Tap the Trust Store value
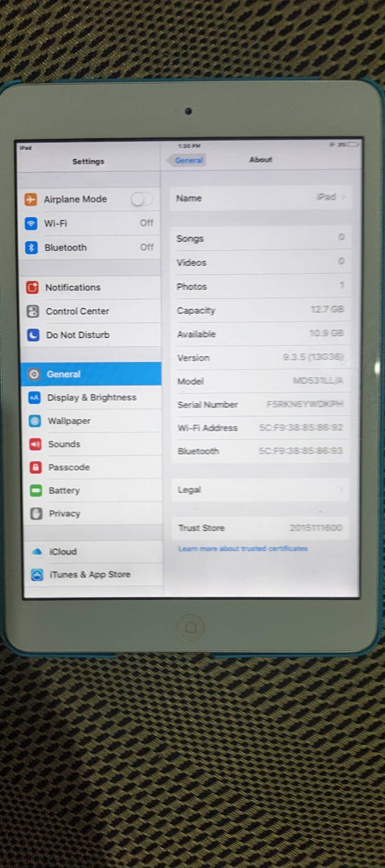 [316, 528]
